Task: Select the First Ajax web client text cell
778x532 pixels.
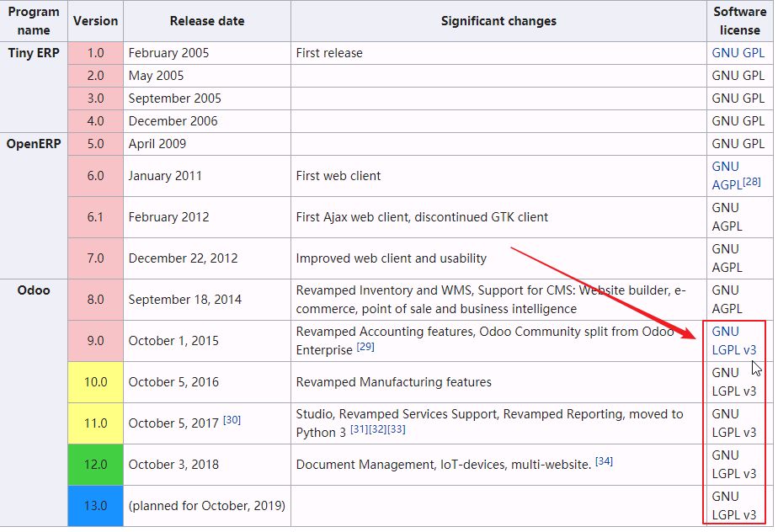Action: pos(498,217)
